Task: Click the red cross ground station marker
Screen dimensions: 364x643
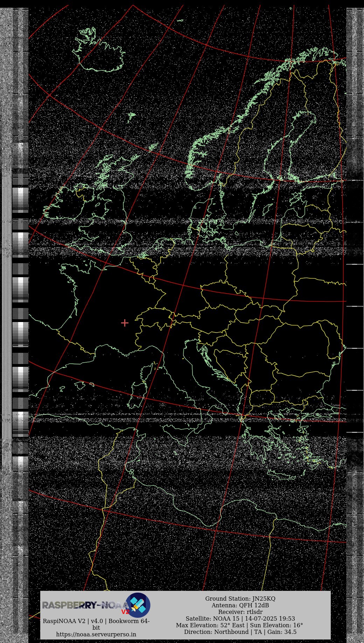Action: 125,323
